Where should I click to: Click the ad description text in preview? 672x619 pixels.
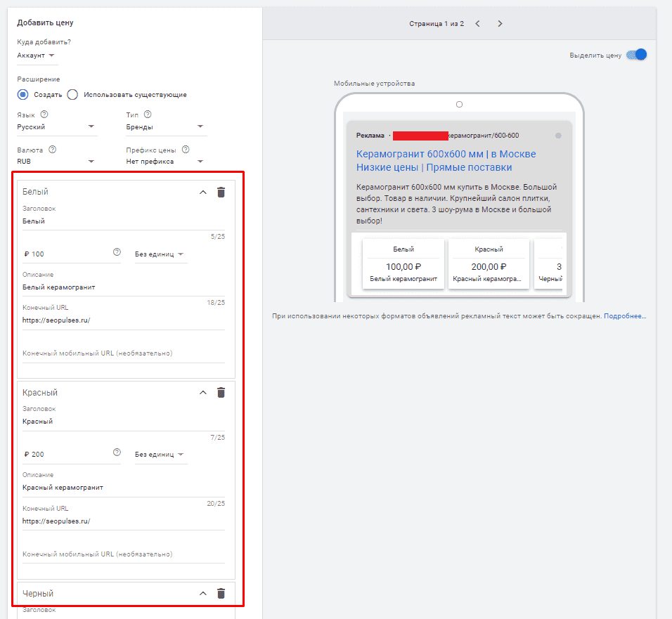pyautogui.click(x=456, y=204)
